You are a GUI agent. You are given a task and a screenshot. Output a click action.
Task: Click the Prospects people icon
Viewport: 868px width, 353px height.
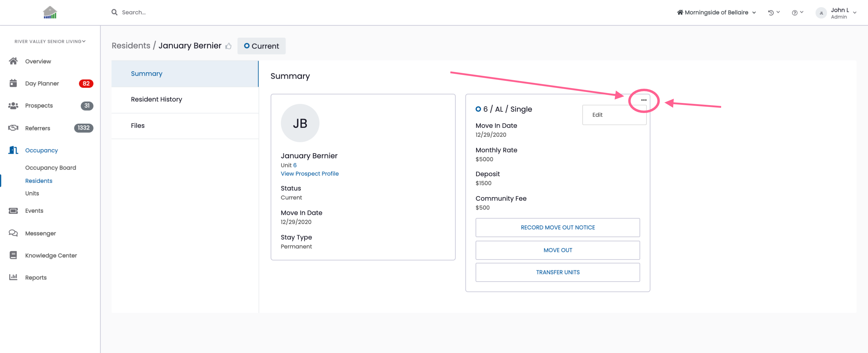(x=13, y=105)
